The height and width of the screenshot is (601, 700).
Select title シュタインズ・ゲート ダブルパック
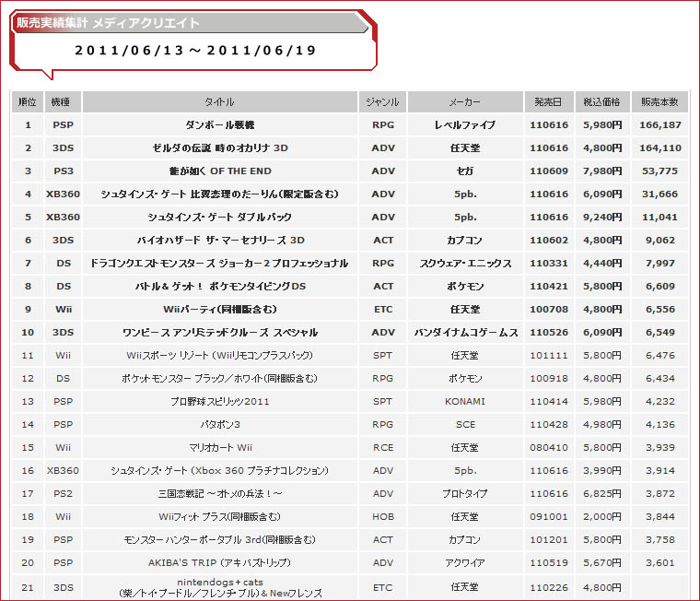[219, 218]
